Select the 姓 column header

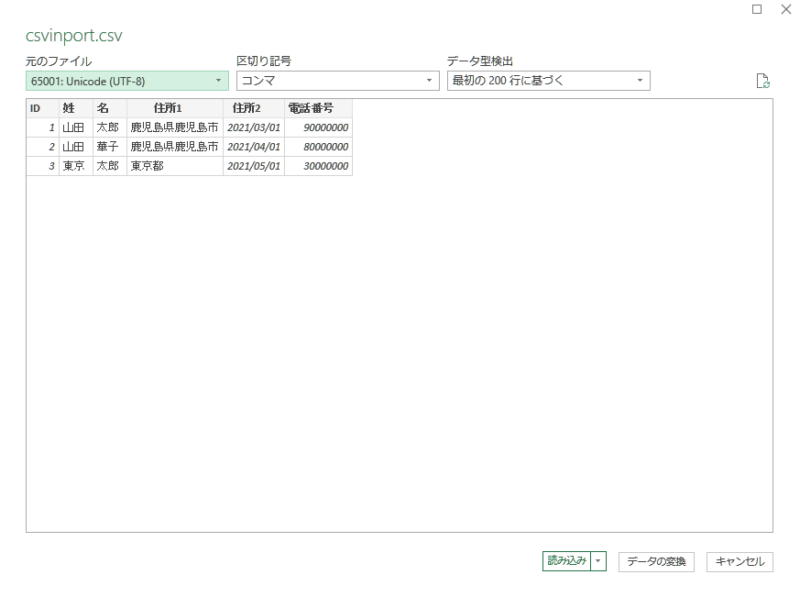point(69,109)
